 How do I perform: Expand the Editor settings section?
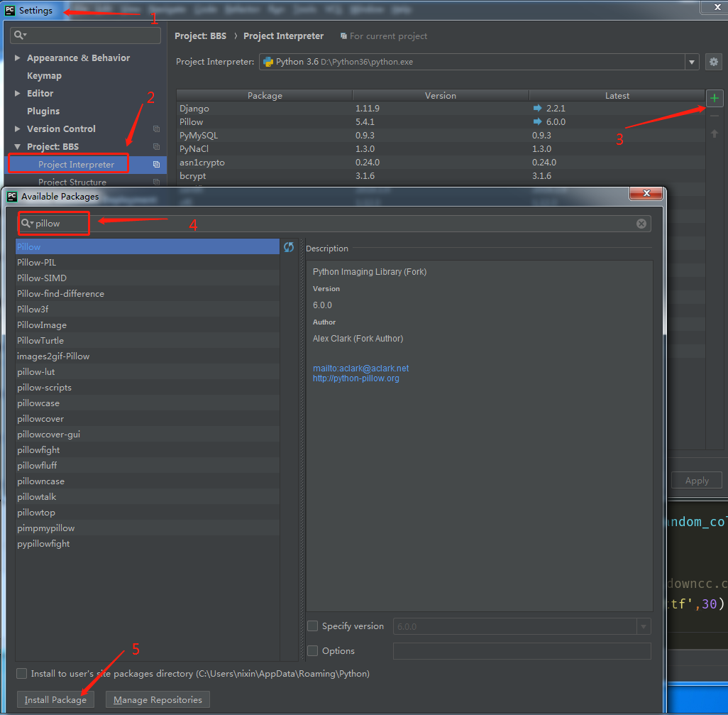pyautogui.click(x=17, y=94)
